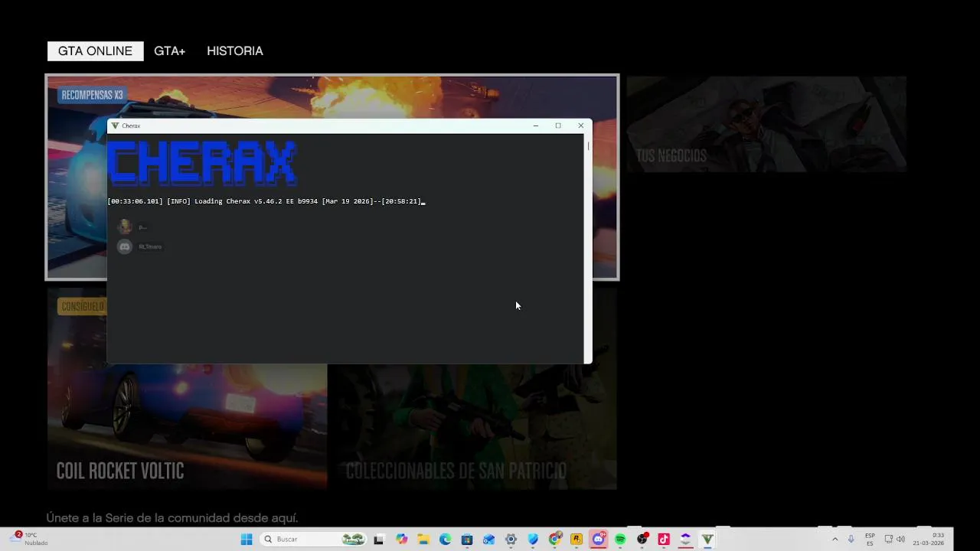The image size is (980, 551).
Task: Click the Cherax console vertical scrollbar
Action: (588, 248)
